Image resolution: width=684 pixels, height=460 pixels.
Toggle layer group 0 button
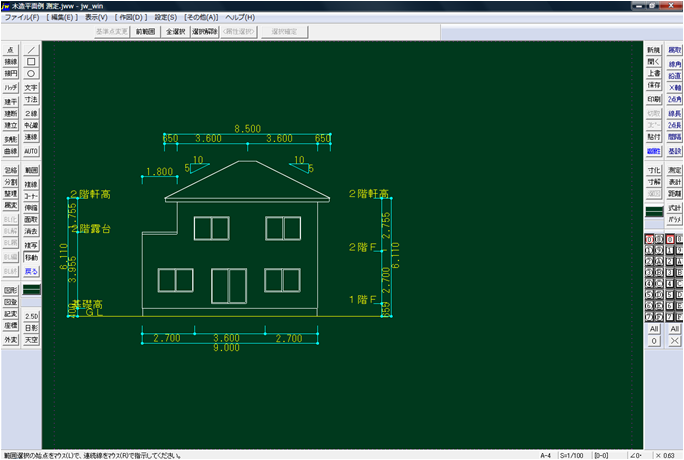click(653, 341)
